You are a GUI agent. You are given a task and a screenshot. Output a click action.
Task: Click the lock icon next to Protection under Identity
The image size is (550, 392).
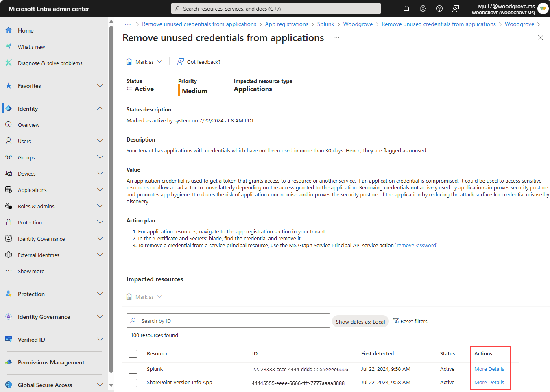pyautogui.click(x=9, y=222)
